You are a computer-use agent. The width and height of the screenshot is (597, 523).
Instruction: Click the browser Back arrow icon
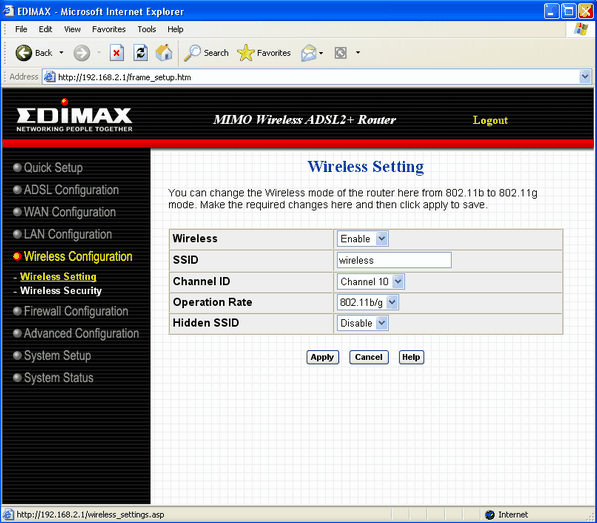click(x=24, y=53)
